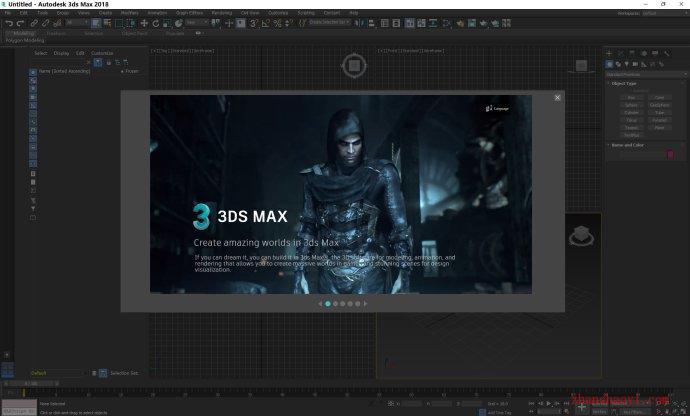Toggle the Angle Snap button
690x416 pixels.
click(x=265, y=23)
